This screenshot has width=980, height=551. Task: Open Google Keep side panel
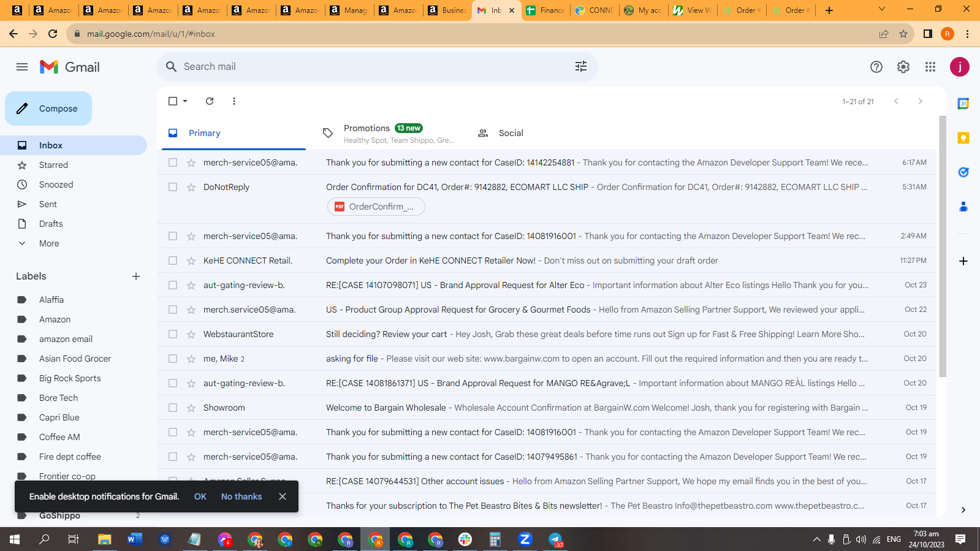pos(963,138)
